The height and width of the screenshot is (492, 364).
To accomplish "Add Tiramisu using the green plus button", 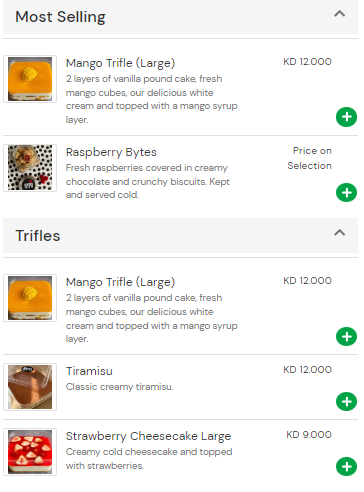I will [x=346, y=401].
